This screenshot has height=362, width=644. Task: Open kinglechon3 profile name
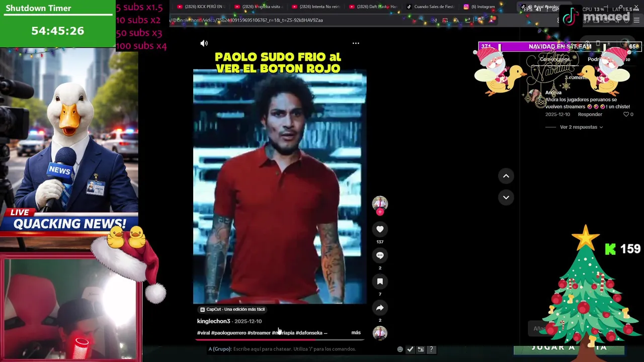(x=213, y=321)
